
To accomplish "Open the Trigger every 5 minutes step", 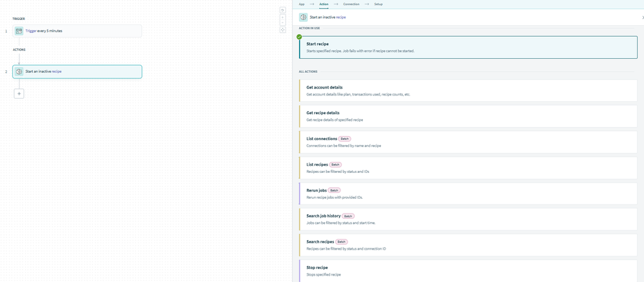I will pyautogui.click(x=77, y=31).
